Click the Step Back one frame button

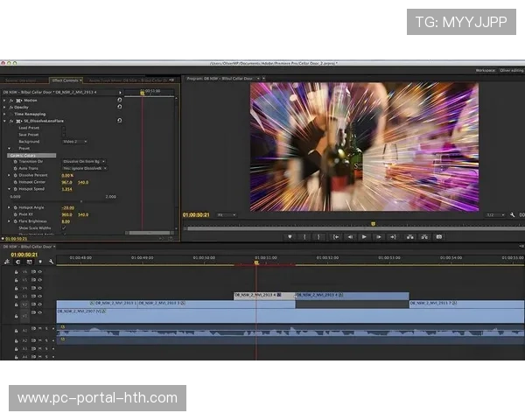(350, 236)
